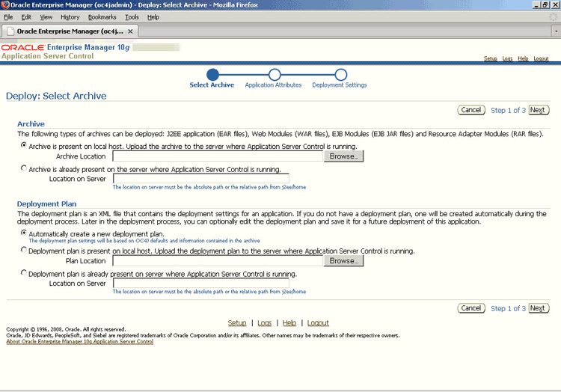561x392 pixels.
Task: Click the Application Attributes step label
Action: tap(273, 85)
